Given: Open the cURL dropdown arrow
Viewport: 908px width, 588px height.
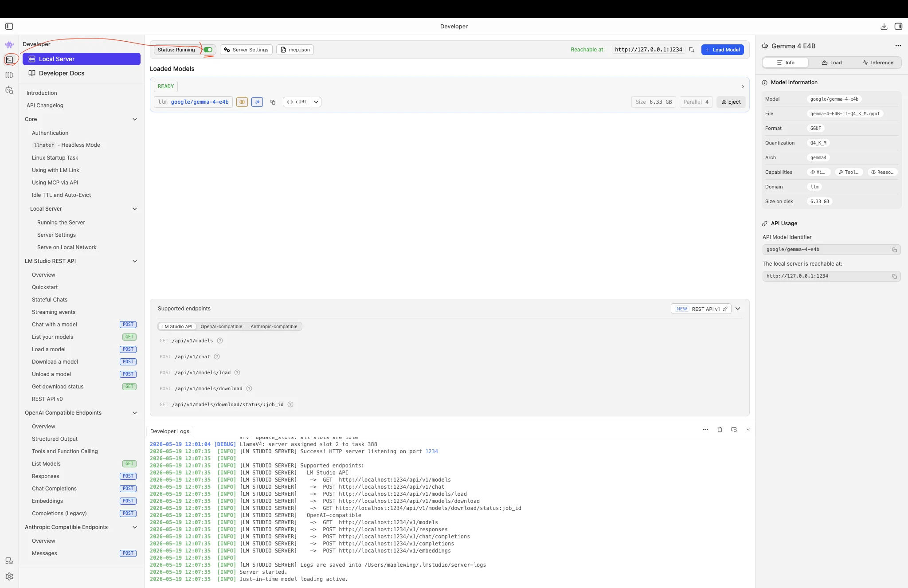Looking at the screenshot, I should point(316,102).
